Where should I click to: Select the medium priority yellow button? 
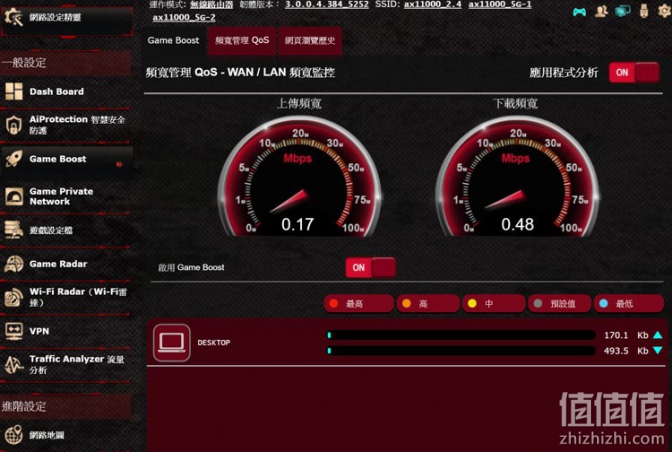pyautogui.click(x=494, y=303)
